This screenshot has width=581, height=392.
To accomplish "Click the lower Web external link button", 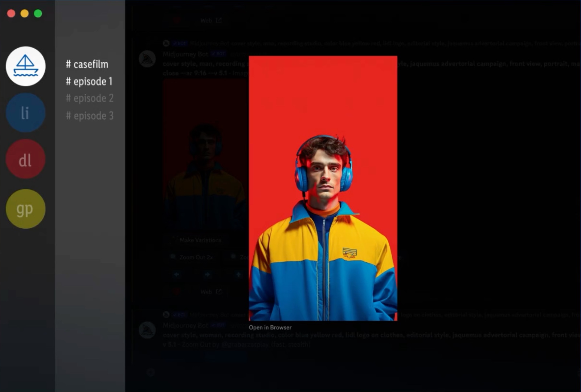I will (210, 292).
